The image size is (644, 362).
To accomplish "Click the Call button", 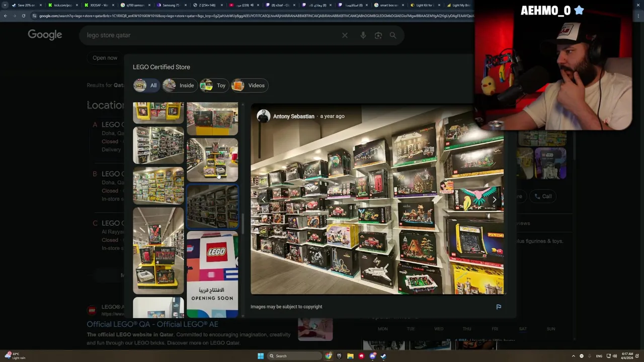I will [x=543, y=196].
